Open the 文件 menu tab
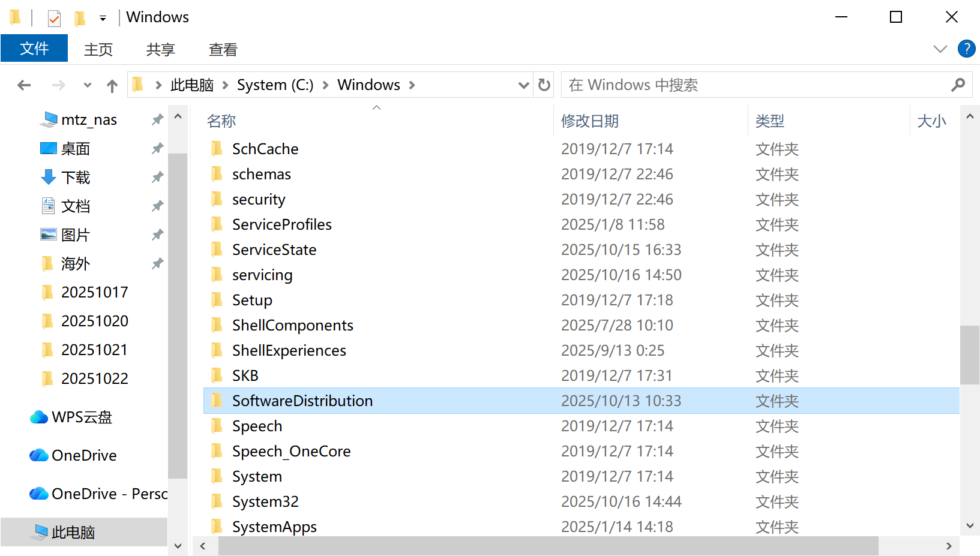Viewport: 980px width, 556px height. point(34,49)
